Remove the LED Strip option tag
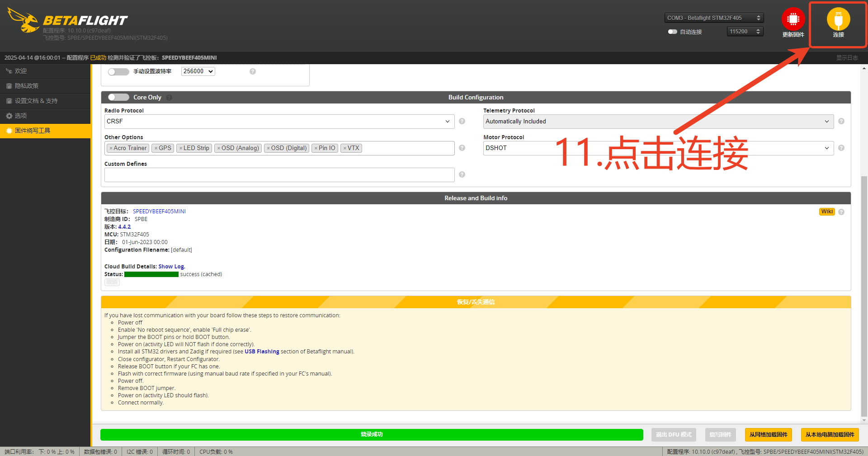868x456 pixels. coord(181,148)
